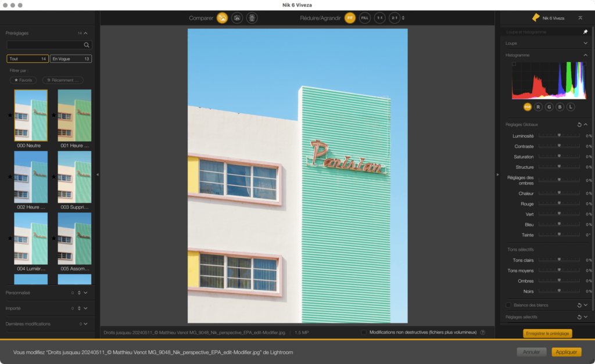This screenshot has width=595, height=364.
Task: Toggle favorite star on 005 Assom preset
Action: (x=54, y=239)
